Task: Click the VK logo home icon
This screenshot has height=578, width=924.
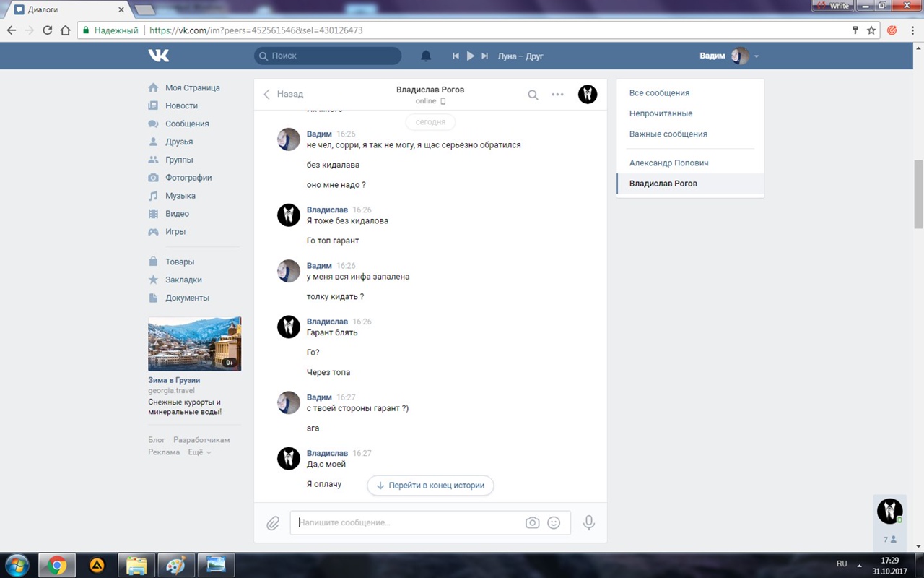Action: tap(159, 56)
